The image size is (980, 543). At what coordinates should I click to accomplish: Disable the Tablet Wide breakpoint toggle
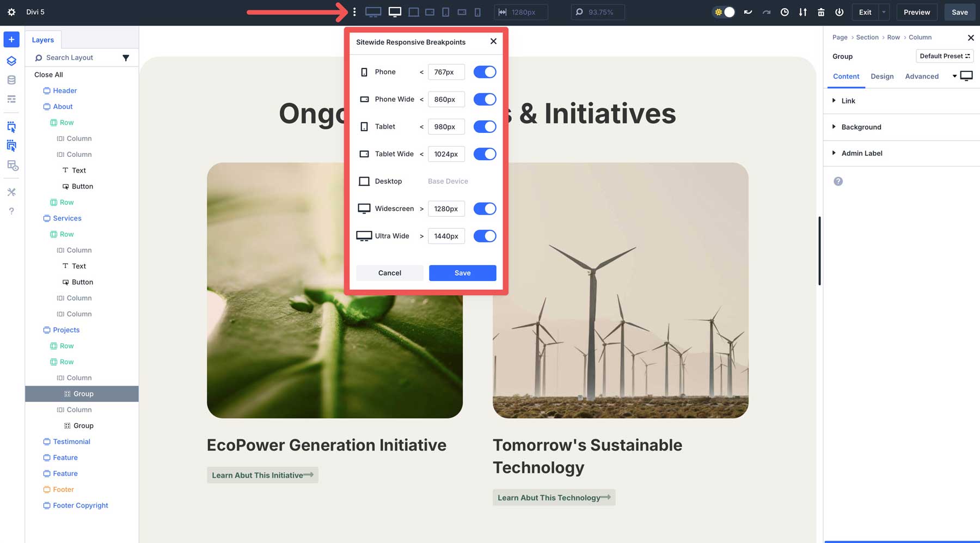485,154
